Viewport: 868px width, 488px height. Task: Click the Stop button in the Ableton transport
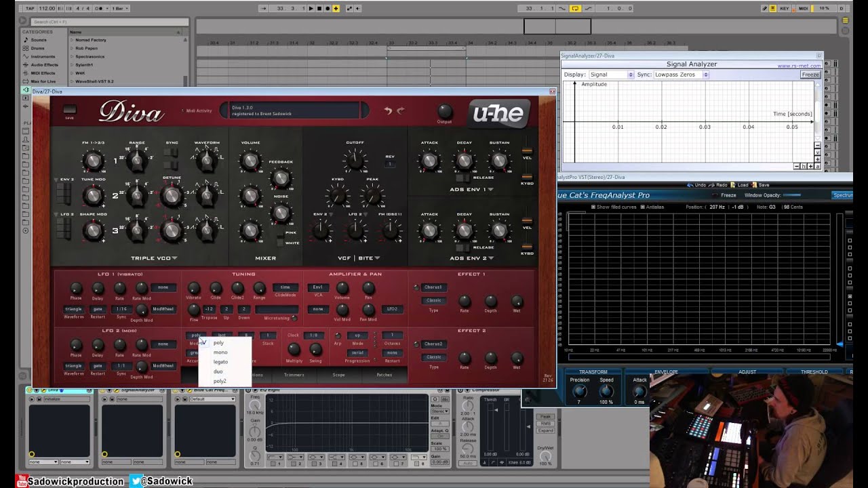pos(319,8)
